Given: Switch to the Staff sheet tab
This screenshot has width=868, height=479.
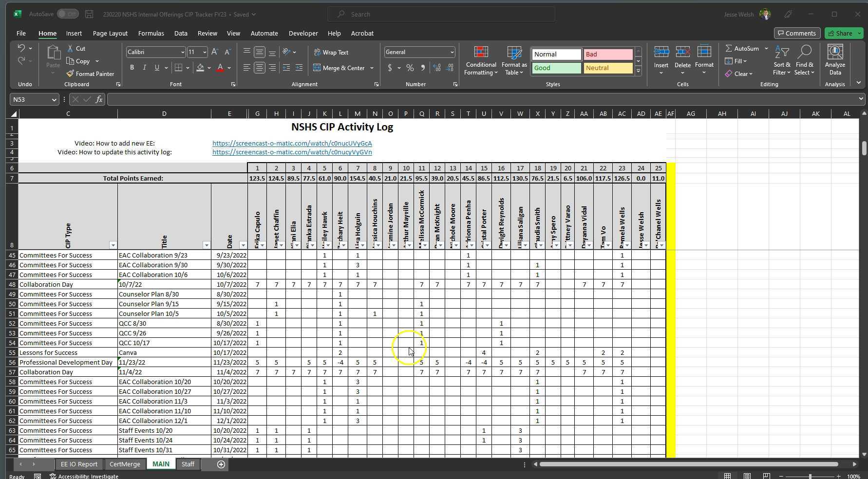Looking at the screenshot, I should coord(188,464).
